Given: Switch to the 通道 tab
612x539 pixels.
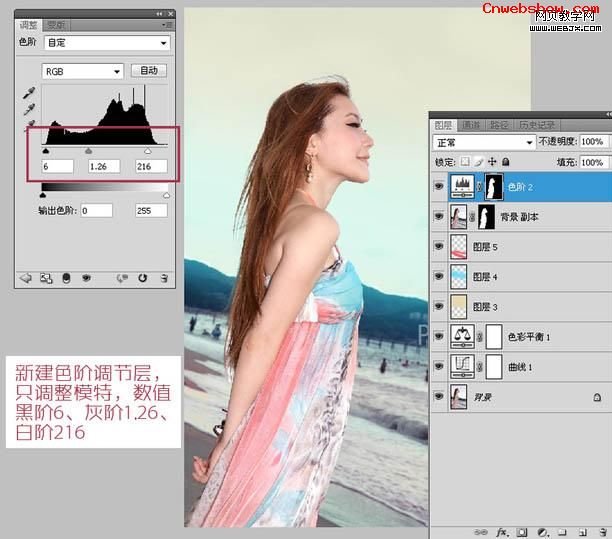Looking at the screenshot, I should click(x=470, y=125).
